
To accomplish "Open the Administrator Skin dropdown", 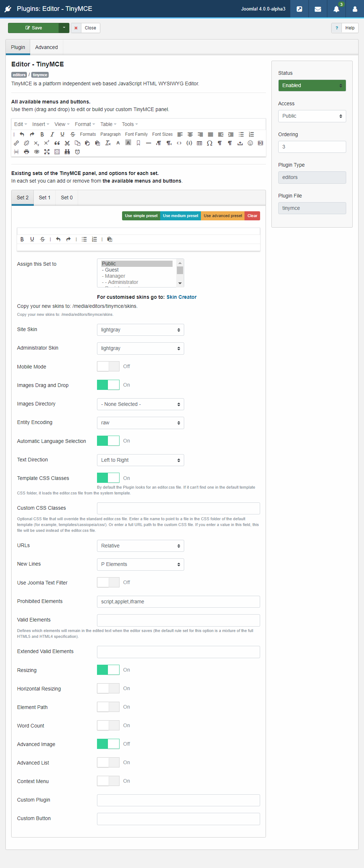I will tap(141, 349).
